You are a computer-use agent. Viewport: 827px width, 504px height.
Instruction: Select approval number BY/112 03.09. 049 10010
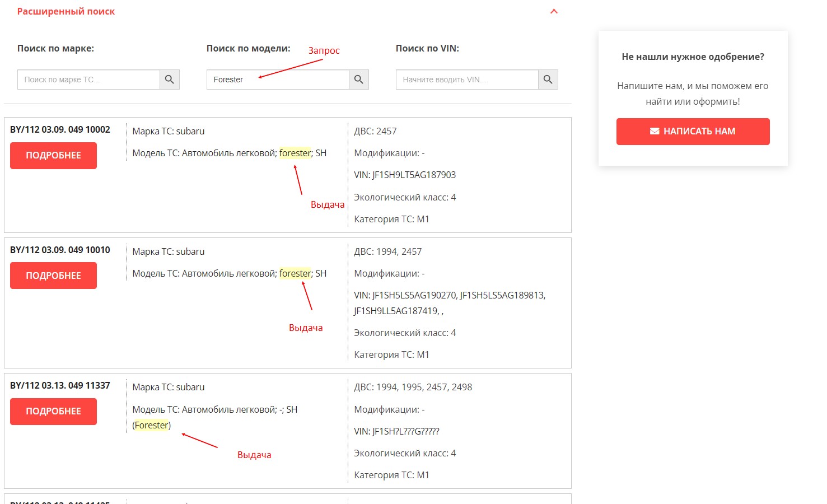pyautogui.click(x=60, y=250)
